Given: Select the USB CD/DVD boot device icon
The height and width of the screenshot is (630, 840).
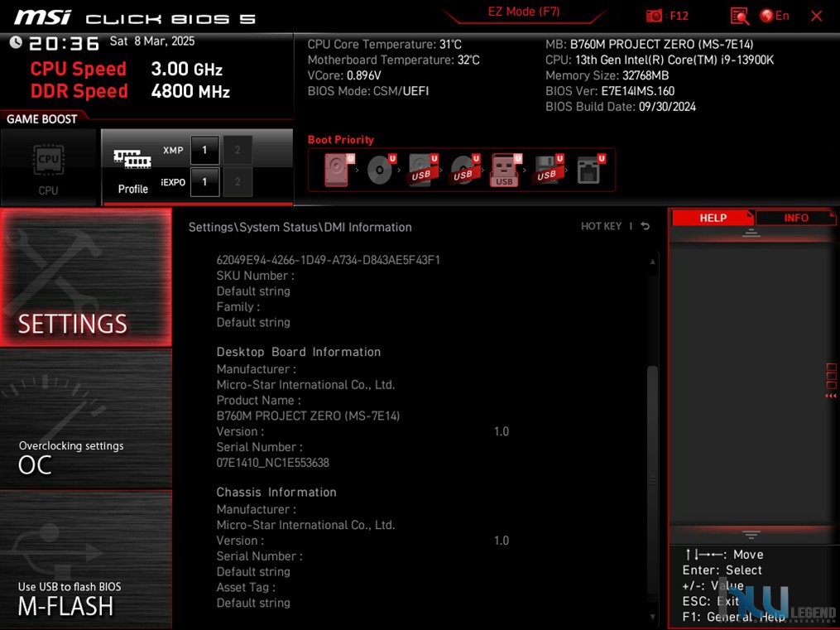Looking at the screenshot, I should (x=465, y=170).
